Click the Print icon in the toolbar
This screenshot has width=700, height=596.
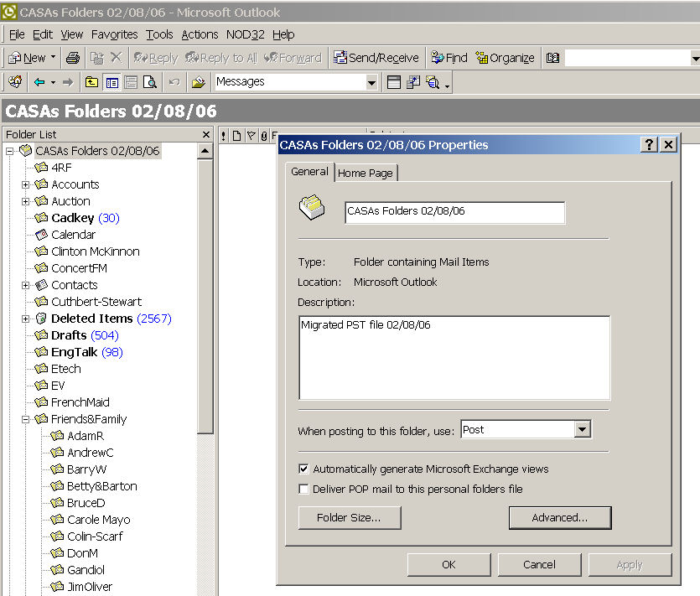73,58
